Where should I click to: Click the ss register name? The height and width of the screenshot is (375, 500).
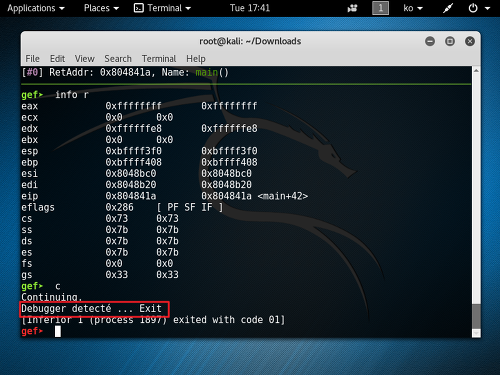click(27, 230)
